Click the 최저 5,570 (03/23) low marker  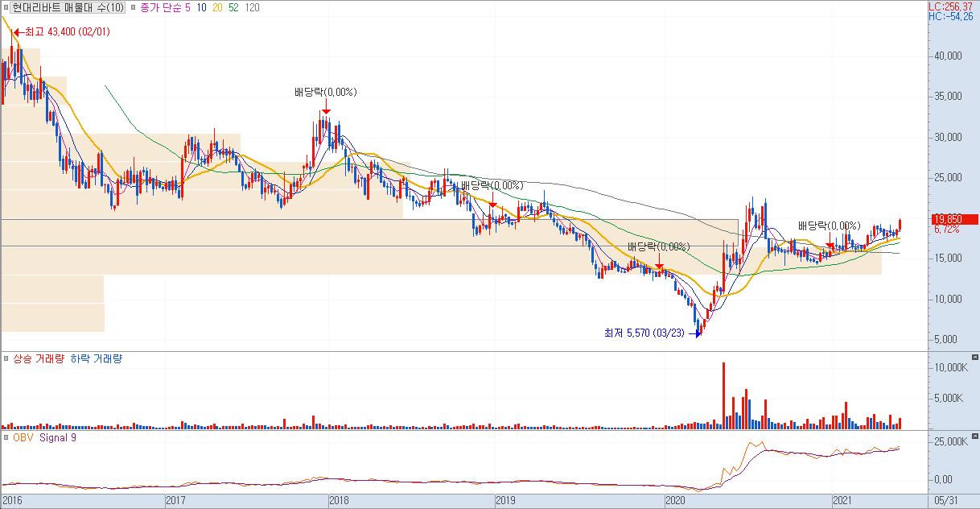[653, 333]
